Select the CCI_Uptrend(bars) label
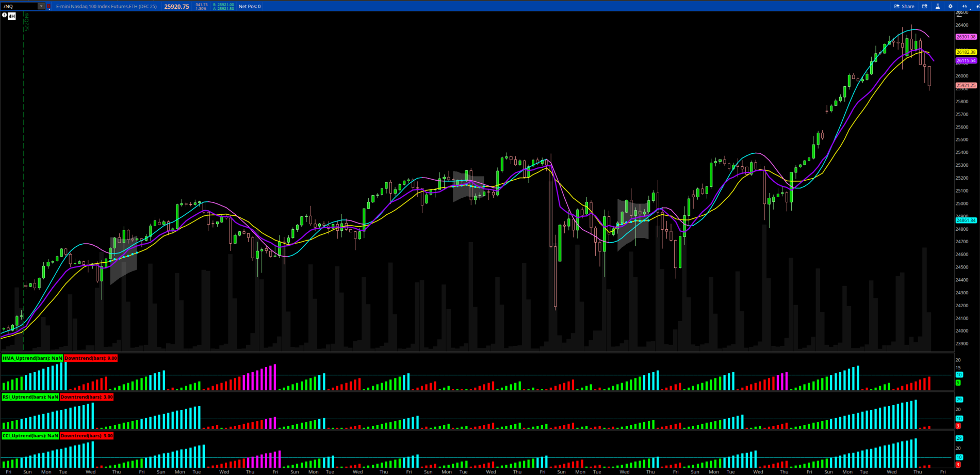 coord(30,436)
